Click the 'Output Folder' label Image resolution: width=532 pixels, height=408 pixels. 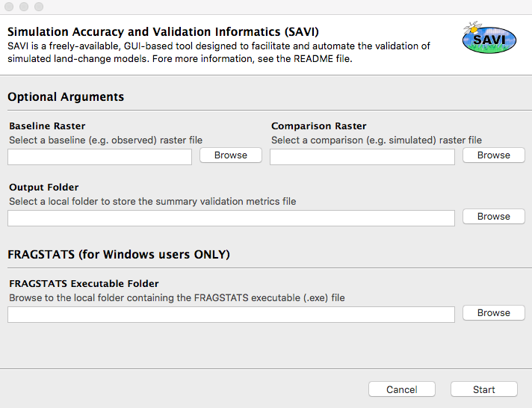click(x=44, y=187)
